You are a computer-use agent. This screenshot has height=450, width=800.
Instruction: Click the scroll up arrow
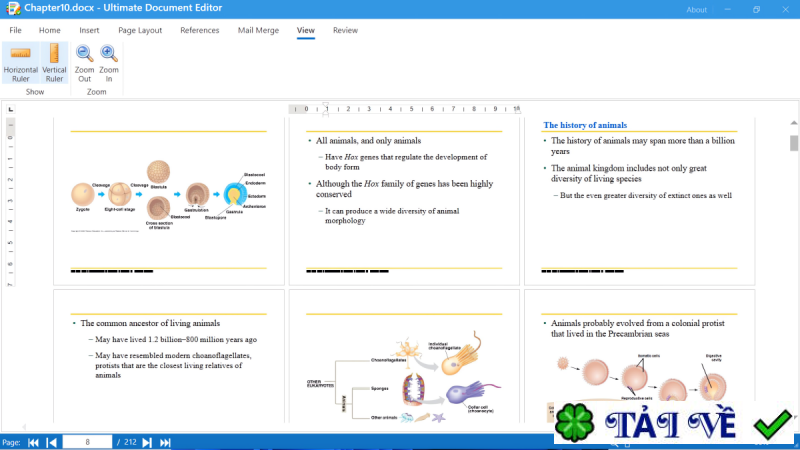tap(794, 122)
